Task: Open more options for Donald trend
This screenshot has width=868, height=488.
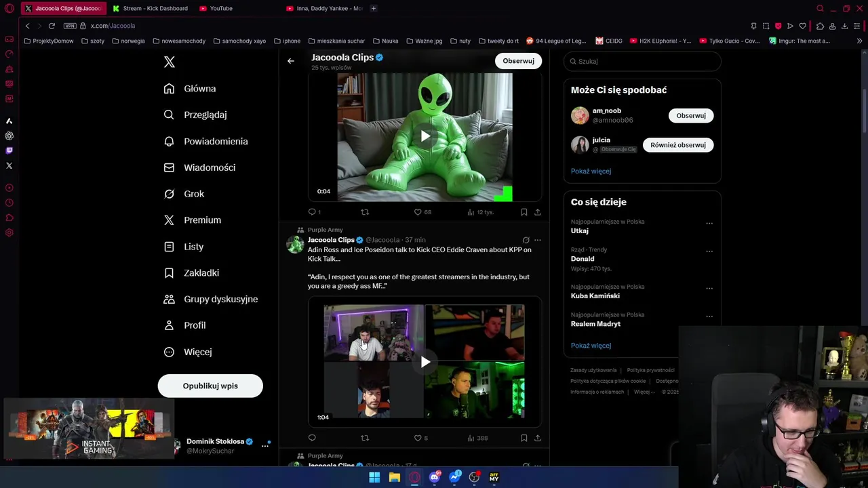Action: (709, 251)
